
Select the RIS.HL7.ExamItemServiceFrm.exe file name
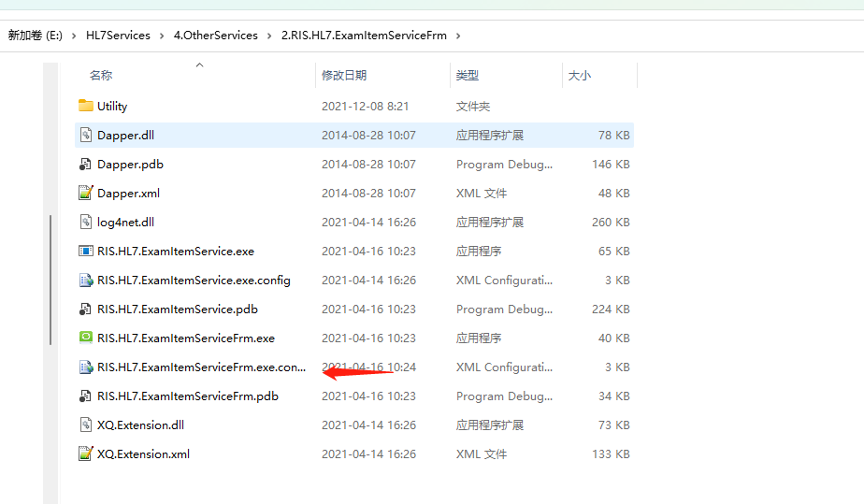click(x=186, y=338)
